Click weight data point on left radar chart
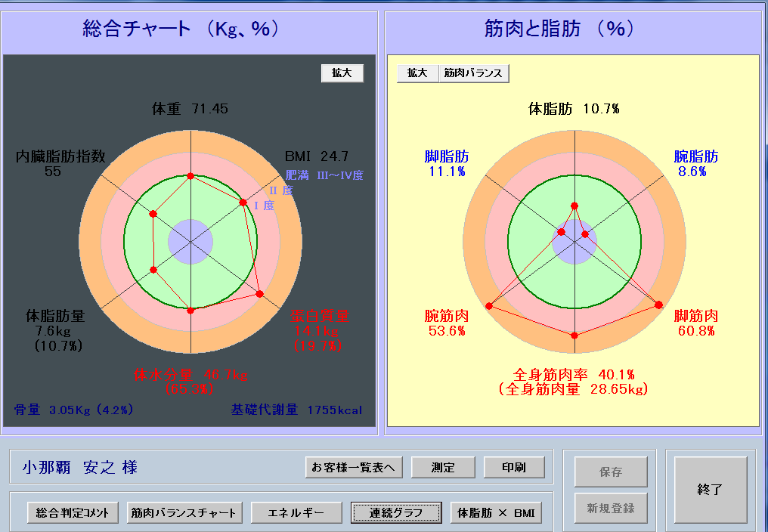Image resolution: width=768 pixels, height=532 pixels. (190, 176)
